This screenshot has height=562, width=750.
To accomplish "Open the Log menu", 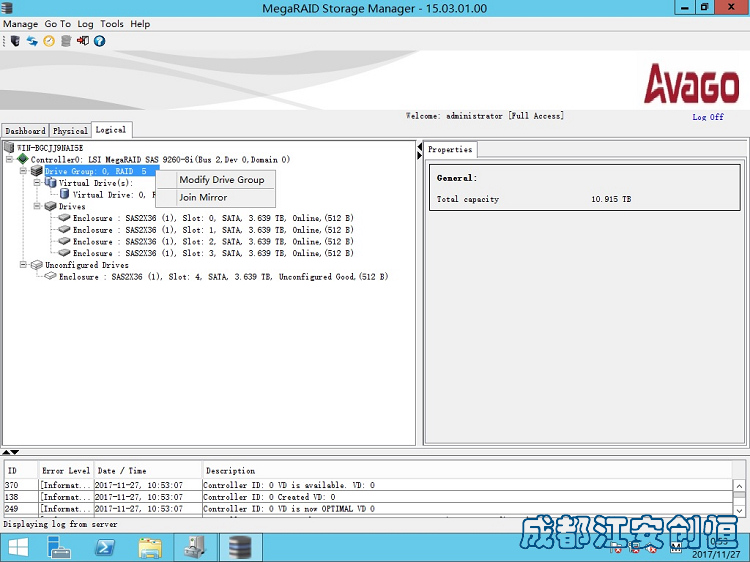I will [x=85, y=24].
